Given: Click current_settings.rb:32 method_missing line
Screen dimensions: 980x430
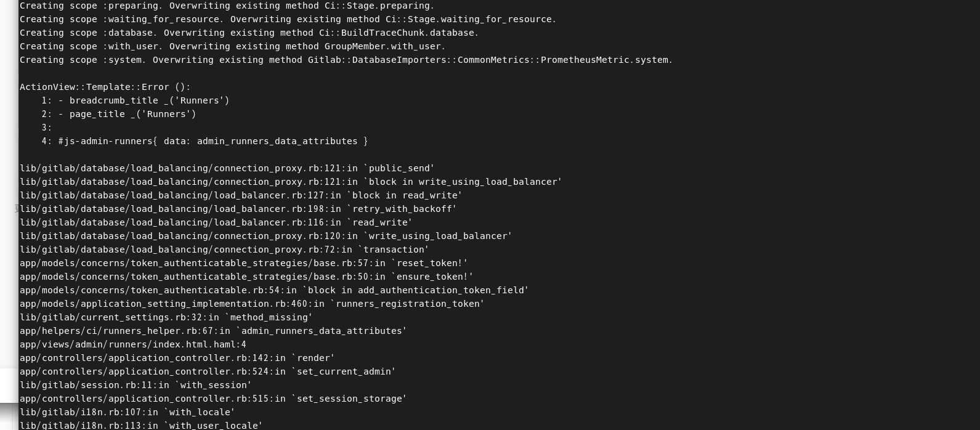Looking at the screenshot, I should coord(166,317).
